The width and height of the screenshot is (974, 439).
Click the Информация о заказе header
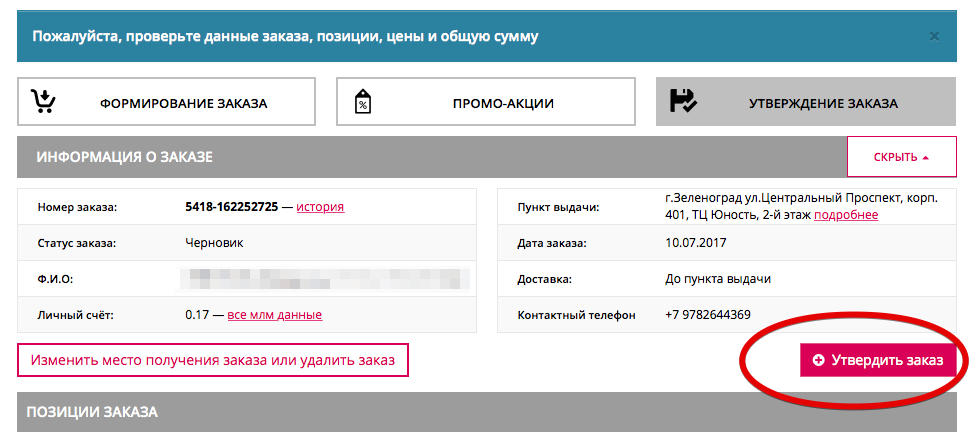pyautogui.click(x=125, y=157)
